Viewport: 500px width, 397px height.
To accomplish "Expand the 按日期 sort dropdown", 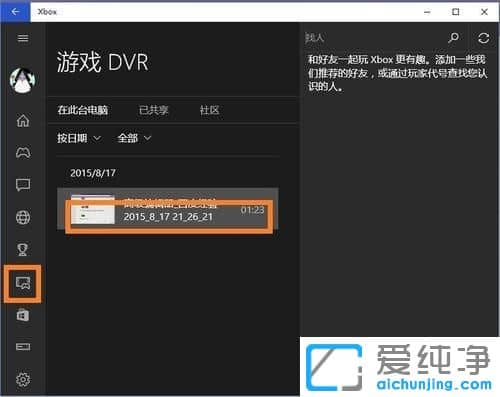I will (79, 138).
